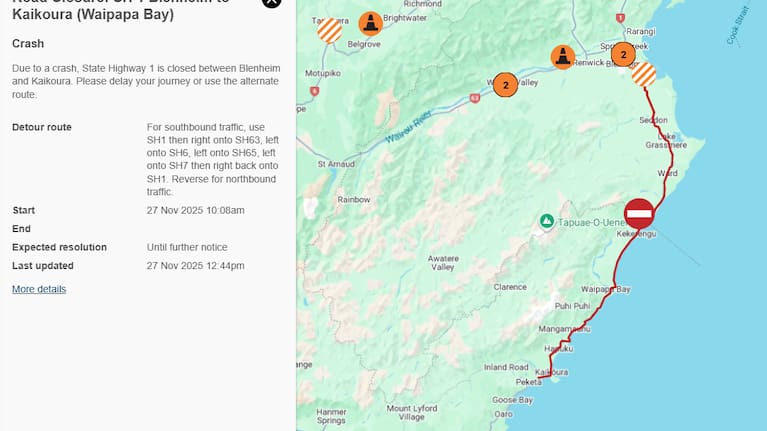Open the striped hazard marker near Blenheim

[x=645, y=74]
